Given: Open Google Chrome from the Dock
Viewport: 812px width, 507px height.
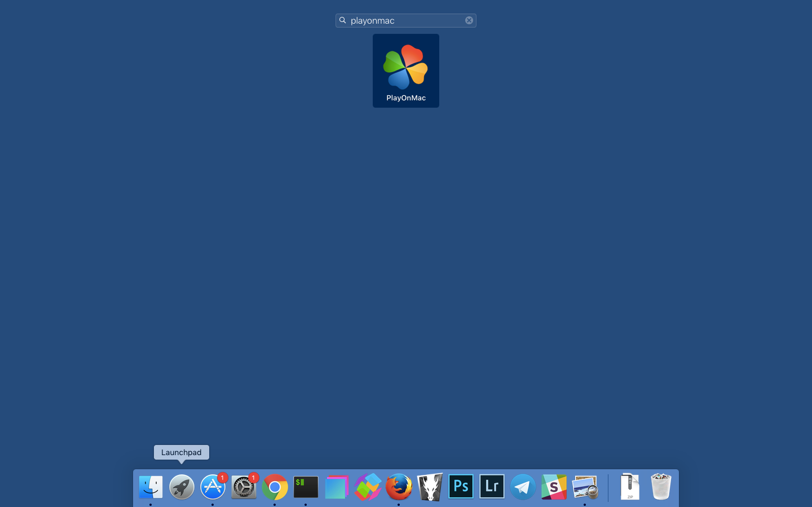Looking at the screenshot, I should coord(275,487).
